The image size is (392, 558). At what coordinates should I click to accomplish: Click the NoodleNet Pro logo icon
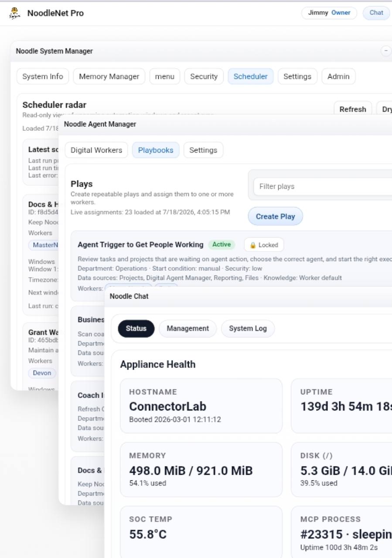[15, 13]
